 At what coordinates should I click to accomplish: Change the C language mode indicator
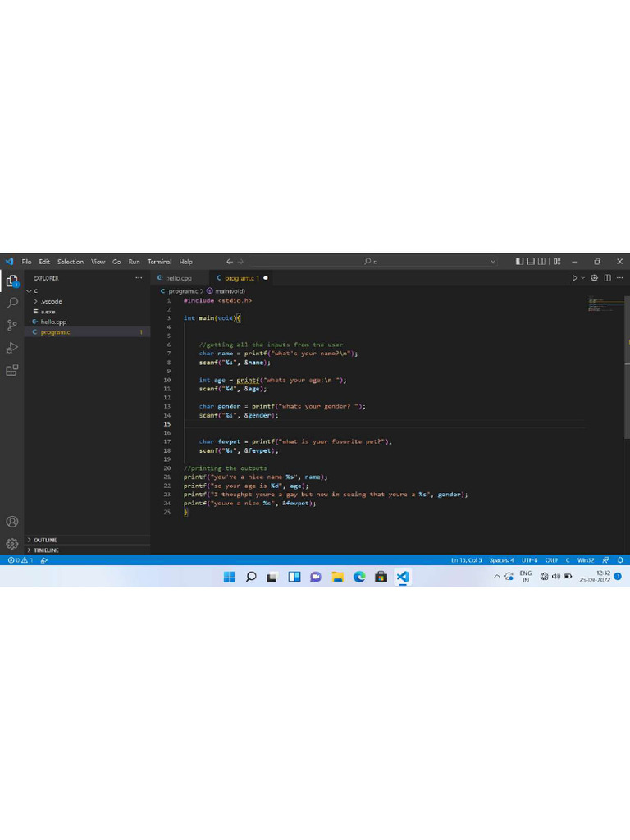(x=568, y=559)
